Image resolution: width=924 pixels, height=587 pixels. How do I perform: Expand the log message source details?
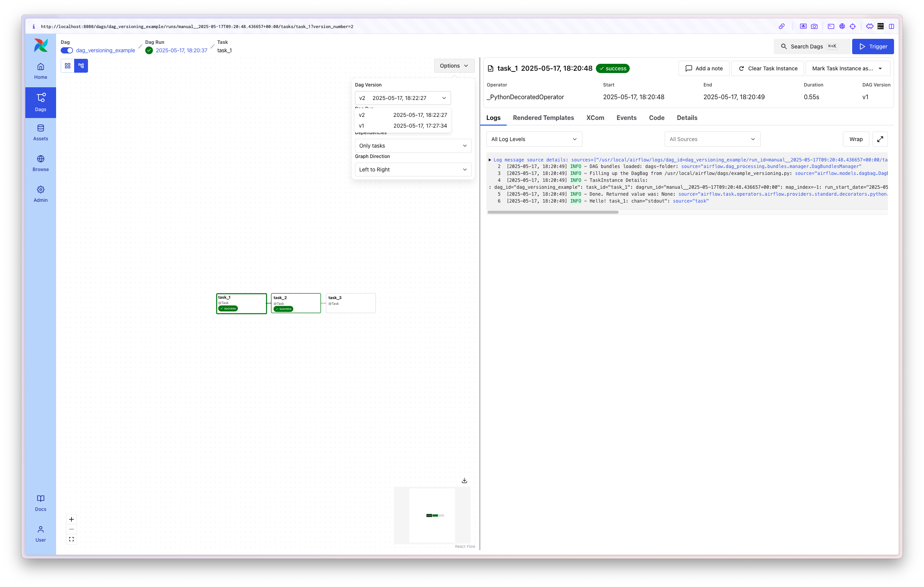tap(490, 160)
